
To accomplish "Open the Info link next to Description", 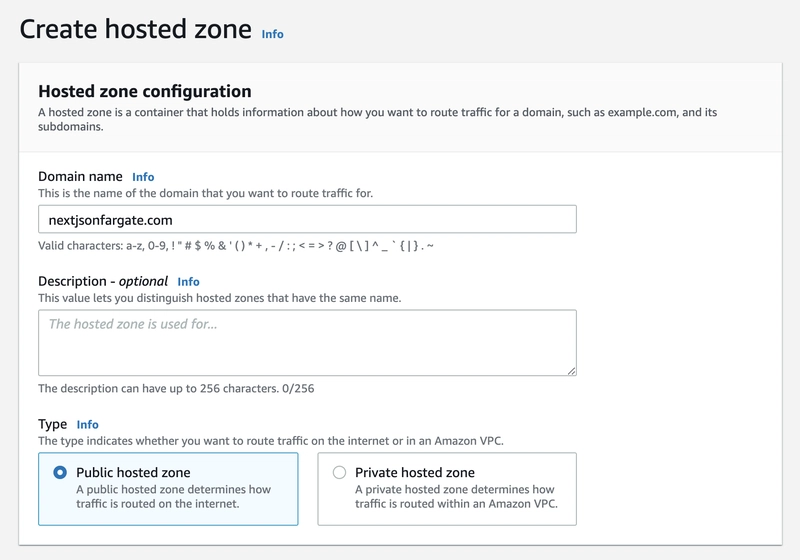I will 188,282.
